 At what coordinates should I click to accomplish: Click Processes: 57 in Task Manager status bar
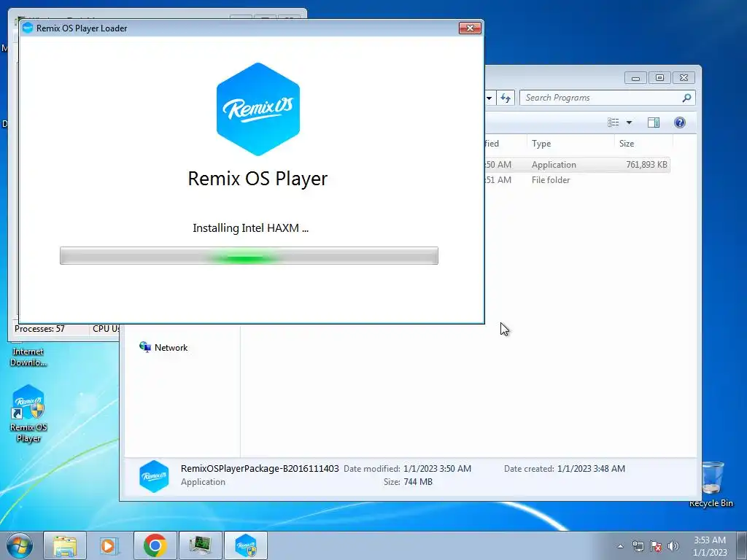pos(39,329)
